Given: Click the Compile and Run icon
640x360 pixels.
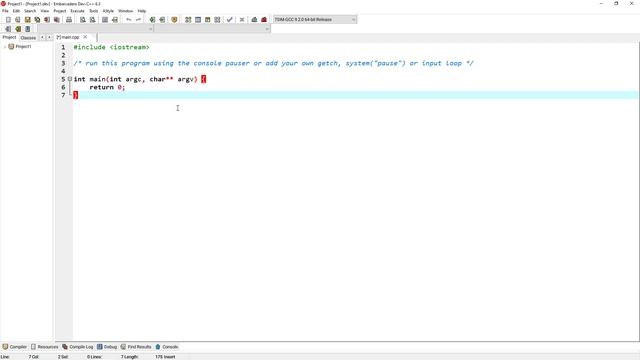Looking at the screenshot, I should [x=208, y=20].
